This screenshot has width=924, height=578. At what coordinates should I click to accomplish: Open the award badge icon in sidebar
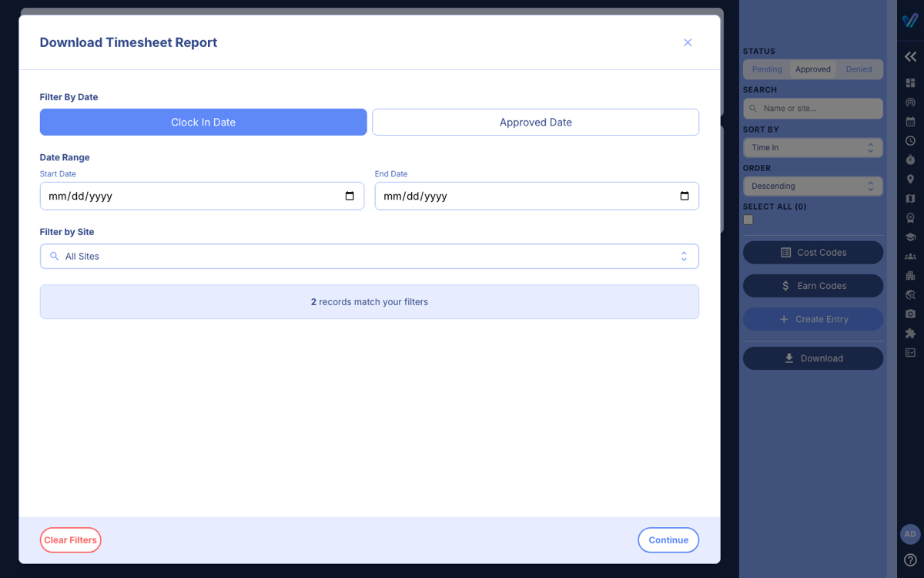(x=910, y=217)
